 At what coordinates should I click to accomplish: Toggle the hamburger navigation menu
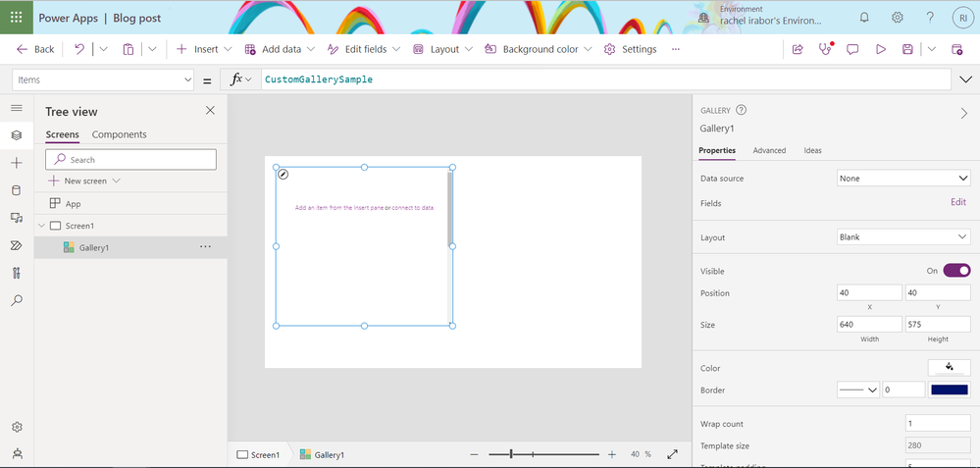17,108
